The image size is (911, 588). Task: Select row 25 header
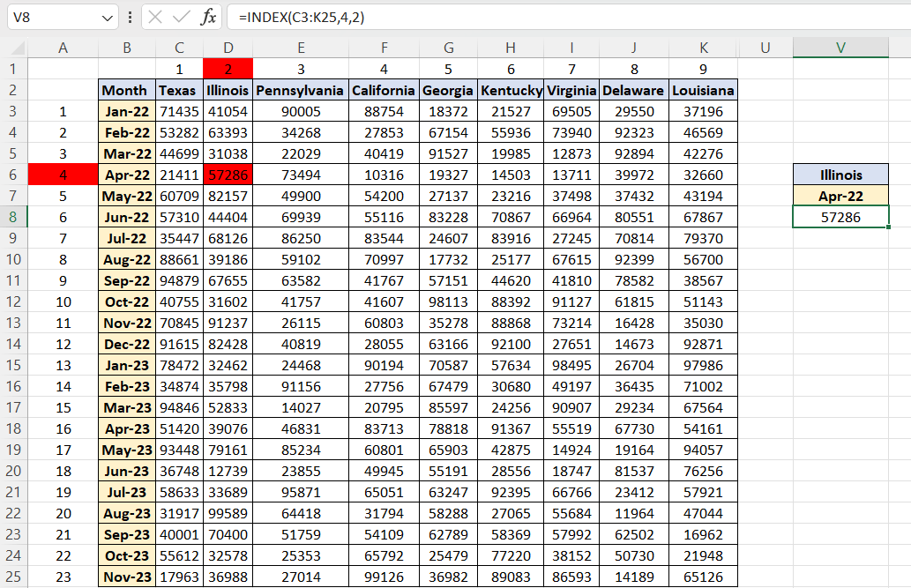tap(13, 577)
